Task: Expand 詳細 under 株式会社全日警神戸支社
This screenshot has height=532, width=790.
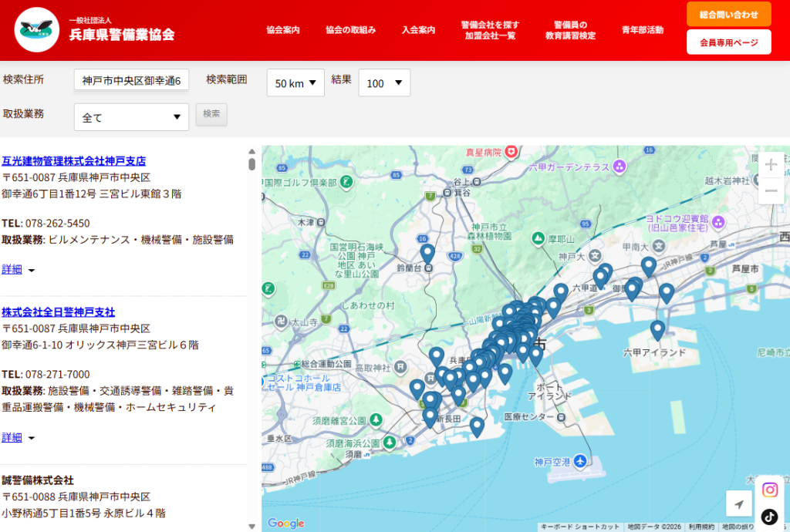Action: pyautogui.click(x=19, y=437)
